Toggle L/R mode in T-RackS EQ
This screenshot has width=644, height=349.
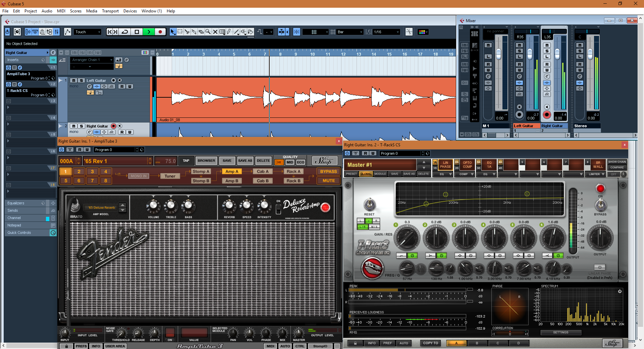pos(362,227)
